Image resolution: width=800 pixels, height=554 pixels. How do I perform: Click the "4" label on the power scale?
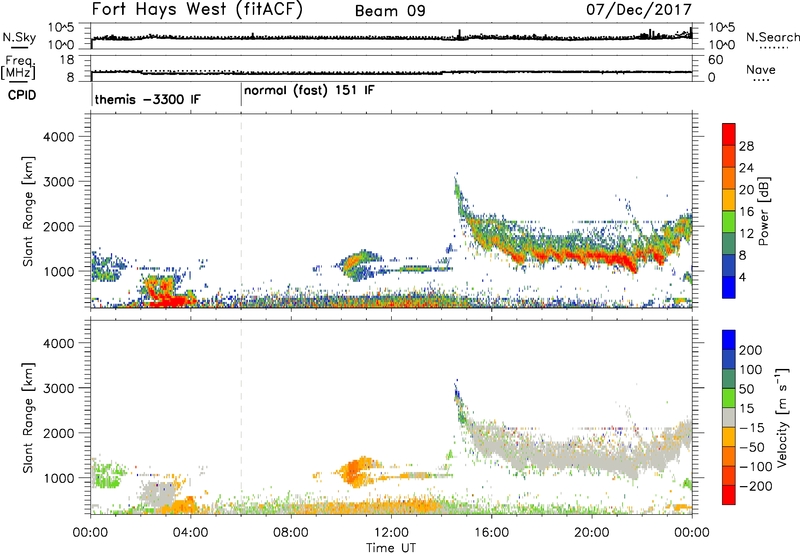coord(743,277)
